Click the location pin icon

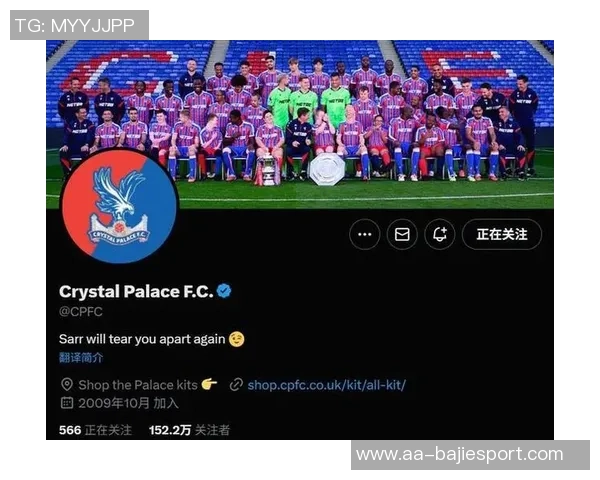tap(67, 384)
